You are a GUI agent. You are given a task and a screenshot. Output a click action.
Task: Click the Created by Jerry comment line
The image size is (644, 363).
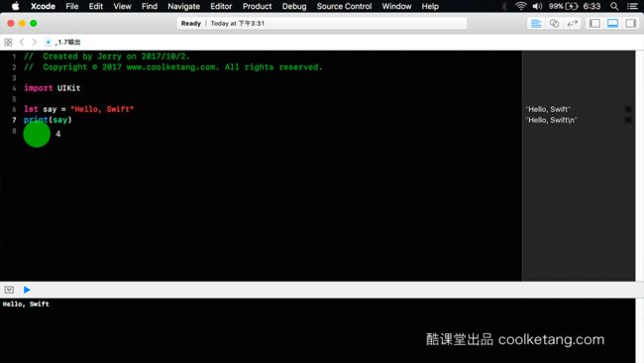pos(107,57)
